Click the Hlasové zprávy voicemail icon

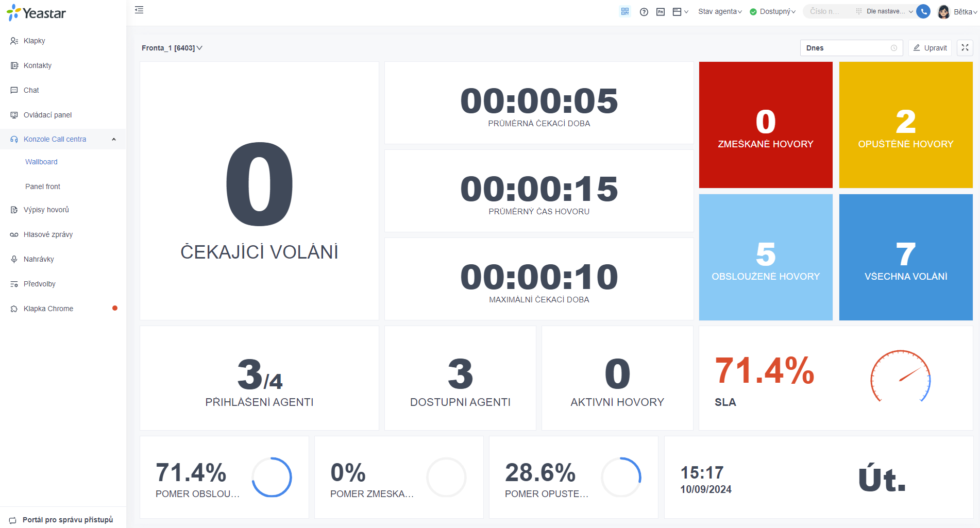pos(14,234)
